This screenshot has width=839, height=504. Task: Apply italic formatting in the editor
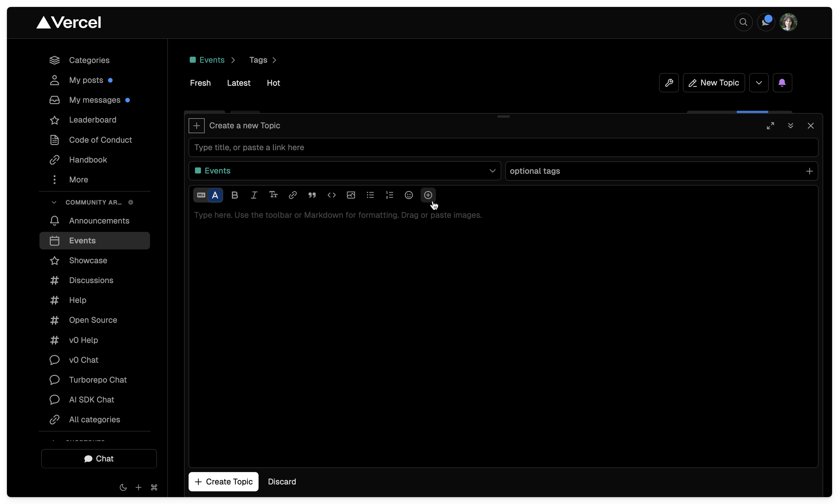tap(254, 195)
